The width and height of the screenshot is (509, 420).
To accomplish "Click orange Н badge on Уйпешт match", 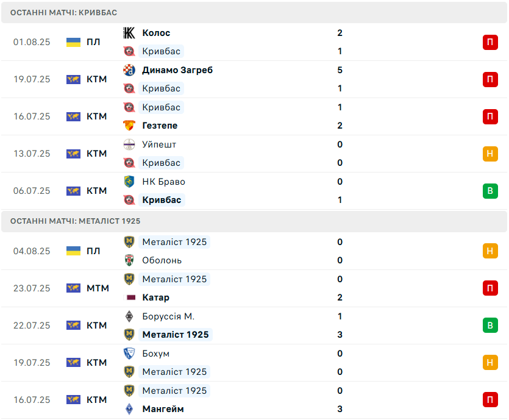I will tap(490, 154).
